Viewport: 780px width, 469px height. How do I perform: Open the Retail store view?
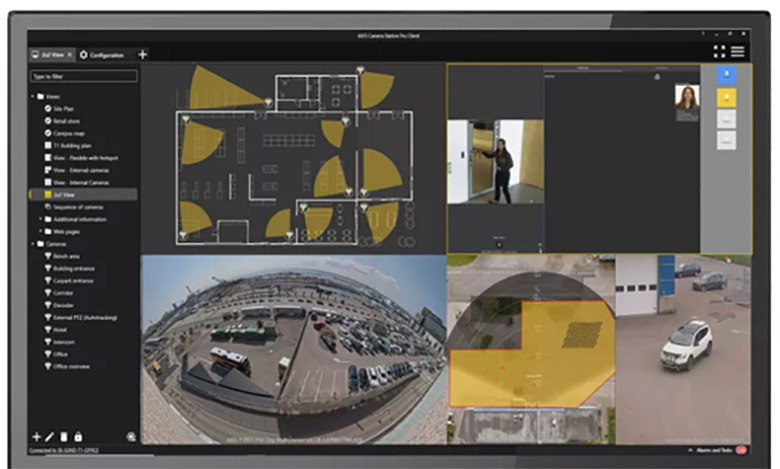coord(66,120)
